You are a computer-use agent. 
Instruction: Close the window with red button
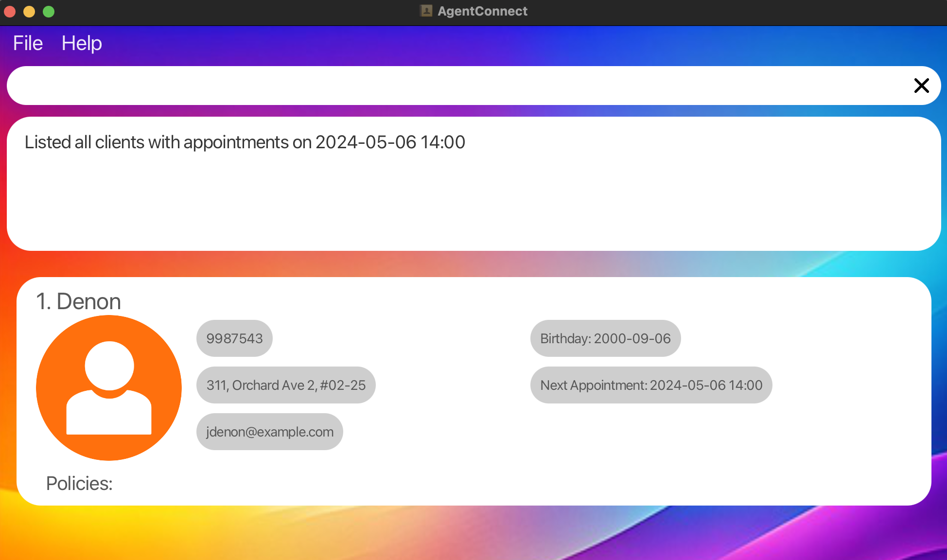click(x=10, y=12)
